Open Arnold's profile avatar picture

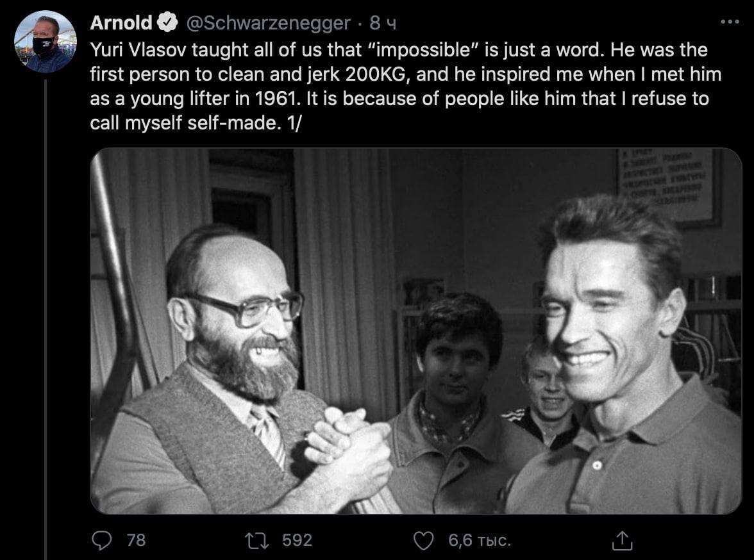click(45, 42)
